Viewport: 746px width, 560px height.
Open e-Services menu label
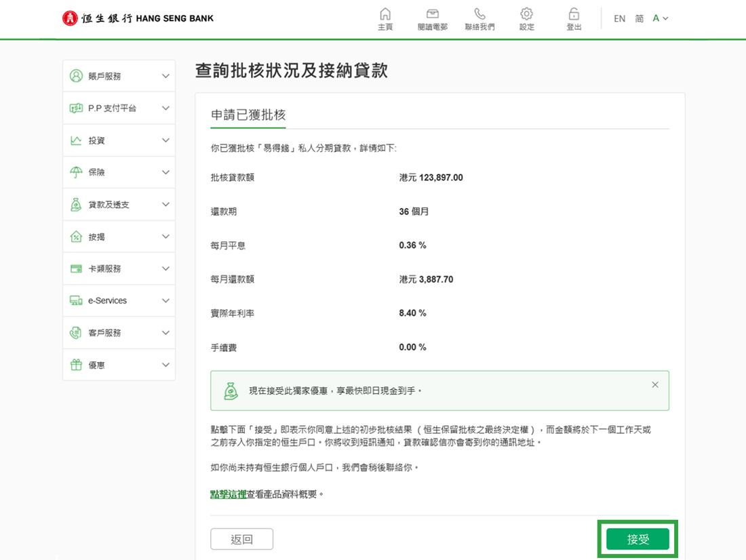coord(108,301)
